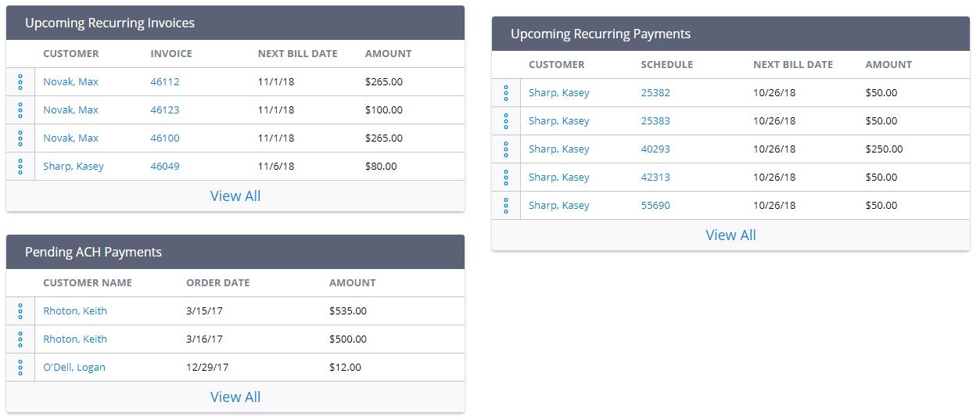Open actions menu for $535.00 ACH payment
Image resolution: width=980 pixels, height=420 pixels.
20,311
